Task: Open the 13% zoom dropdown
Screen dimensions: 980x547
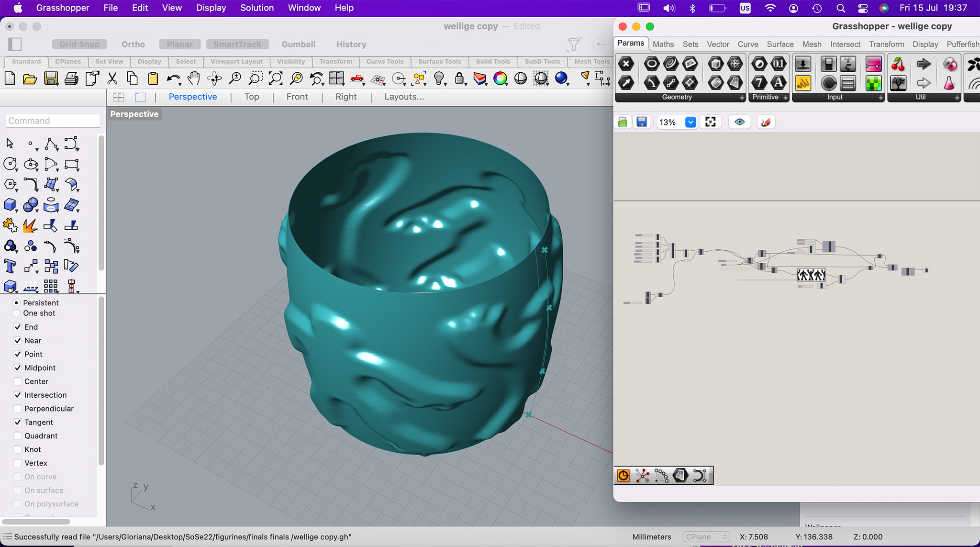Action: click(x=690, y=122)
